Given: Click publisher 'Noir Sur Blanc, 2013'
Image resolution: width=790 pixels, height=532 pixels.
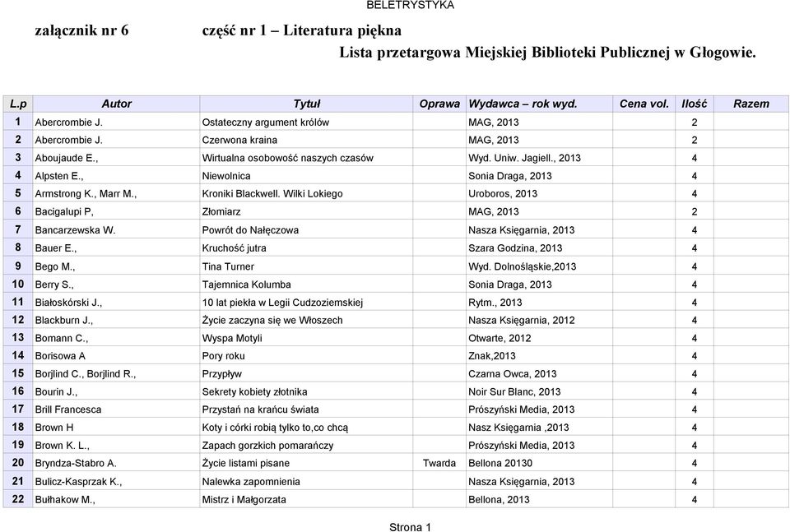Looking at the screenshot, I should (514, 391).
